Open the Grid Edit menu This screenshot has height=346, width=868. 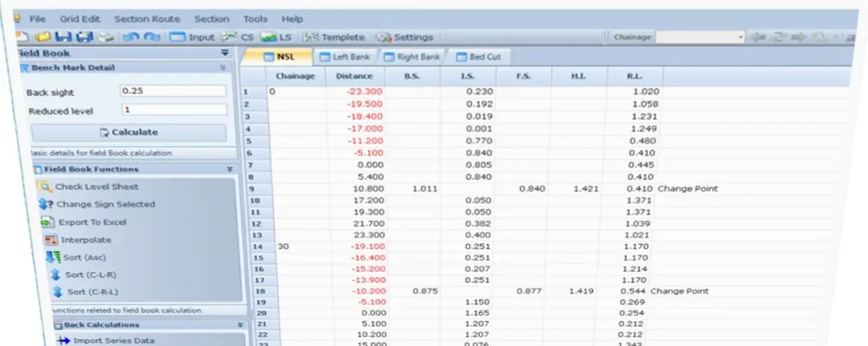point(80,19)
